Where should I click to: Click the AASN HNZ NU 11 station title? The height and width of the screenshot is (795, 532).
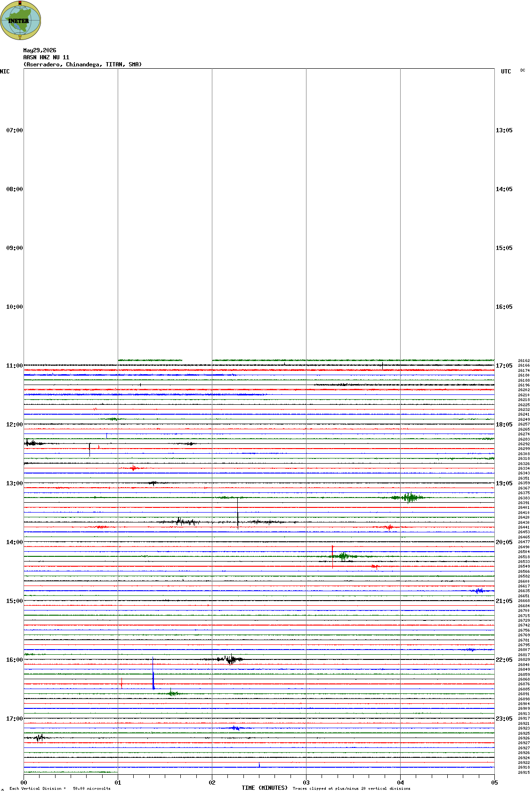(x=46, y=57)
